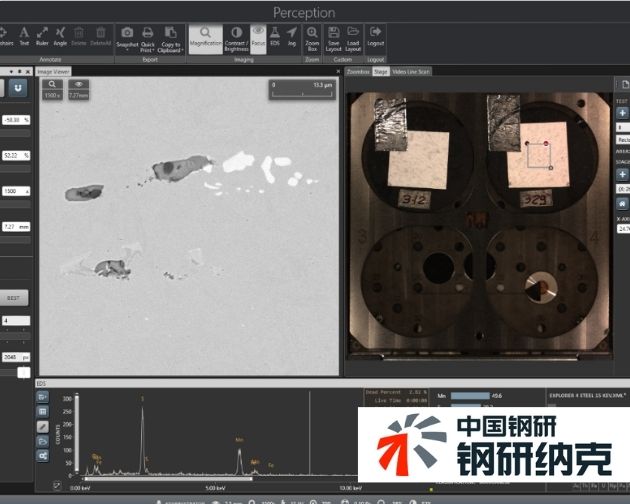Click the EDS settings gears icon
630x504 pixels.
(x=43, y=456)
